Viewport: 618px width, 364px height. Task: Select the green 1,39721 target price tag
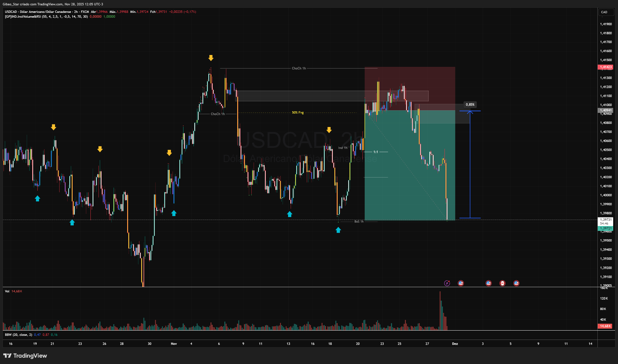point(605,228)
